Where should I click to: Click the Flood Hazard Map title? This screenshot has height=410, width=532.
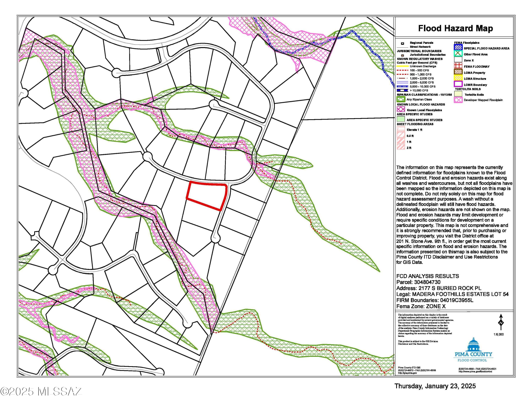[456, 28]
